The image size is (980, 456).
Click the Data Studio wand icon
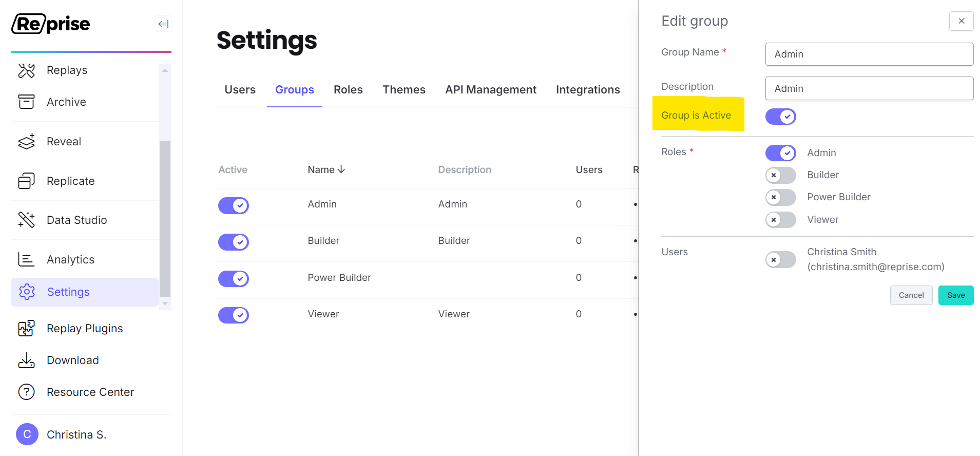(26, 220)
